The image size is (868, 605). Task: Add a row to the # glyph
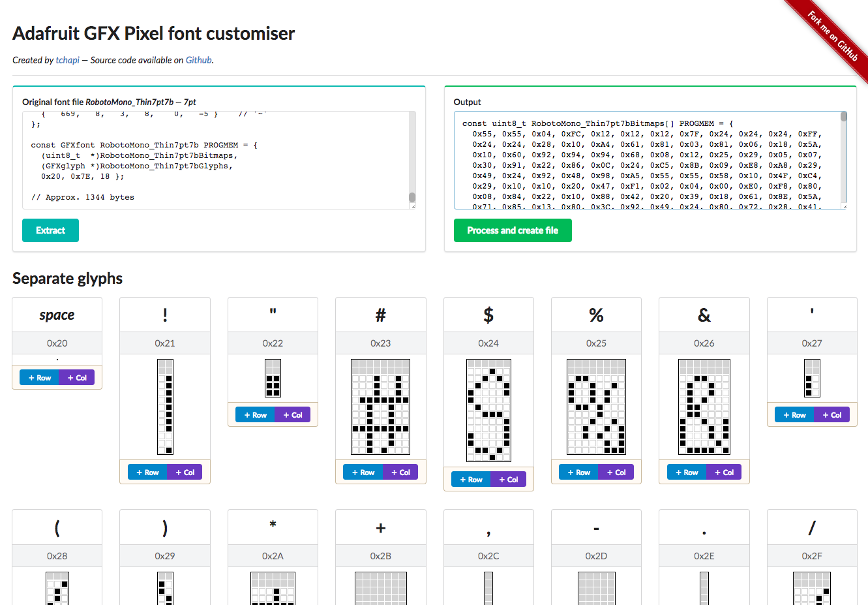[x=363, y=473]
